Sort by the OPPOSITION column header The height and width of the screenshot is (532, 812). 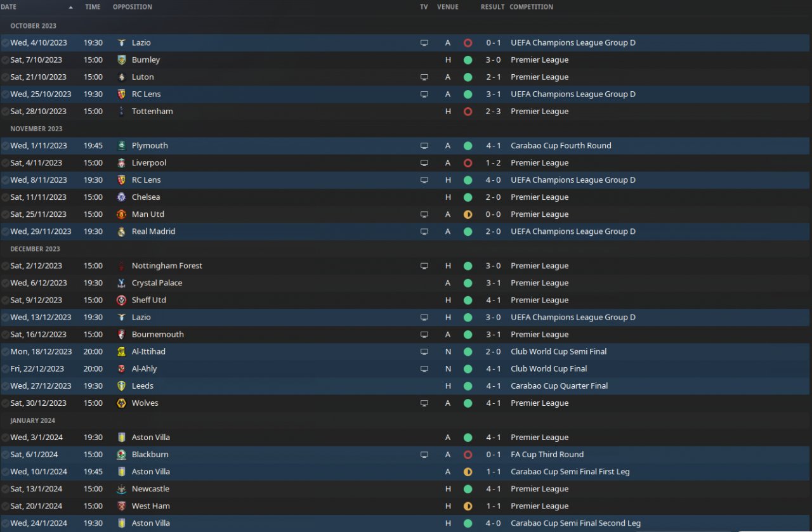click(x=133, y=7)
